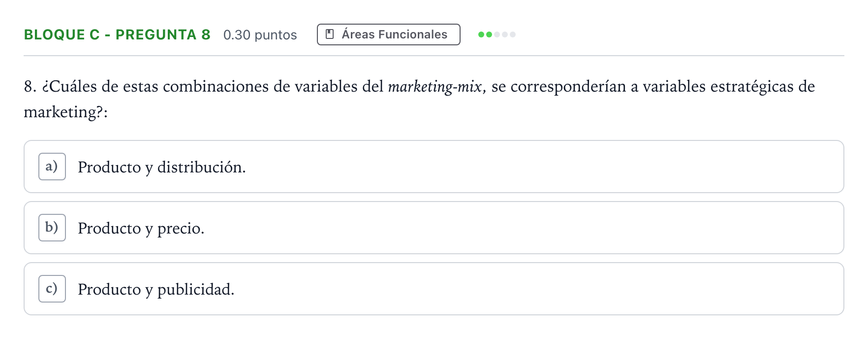Click the question text about marketing-mix
The image size is (868, 339).
pyautogui.click(x=419, y=99)
